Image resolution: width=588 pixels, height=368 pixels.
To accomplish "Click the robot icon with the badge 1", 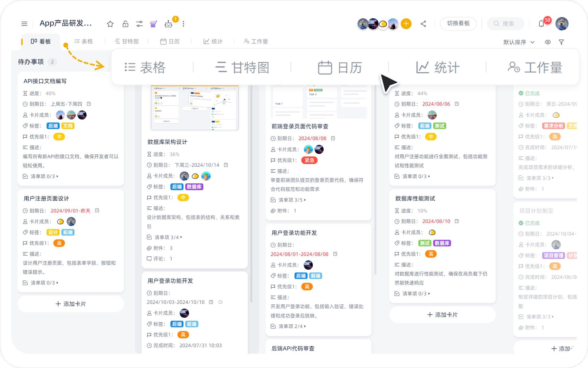I will [168, 24].
